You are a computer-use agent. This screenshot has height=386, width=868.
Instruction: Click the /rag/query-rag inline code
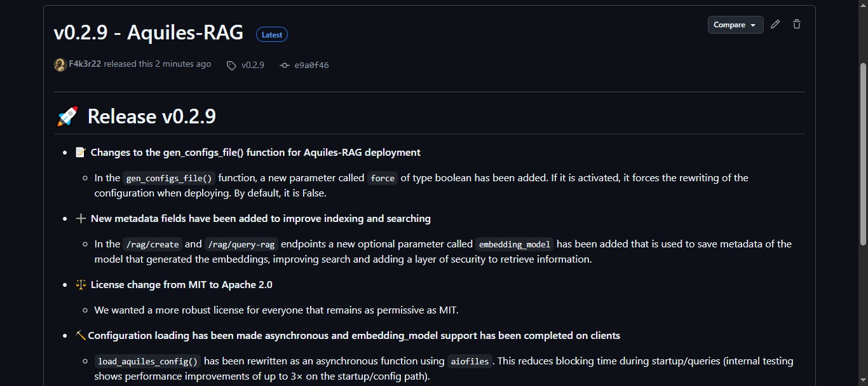click(241, 244)
